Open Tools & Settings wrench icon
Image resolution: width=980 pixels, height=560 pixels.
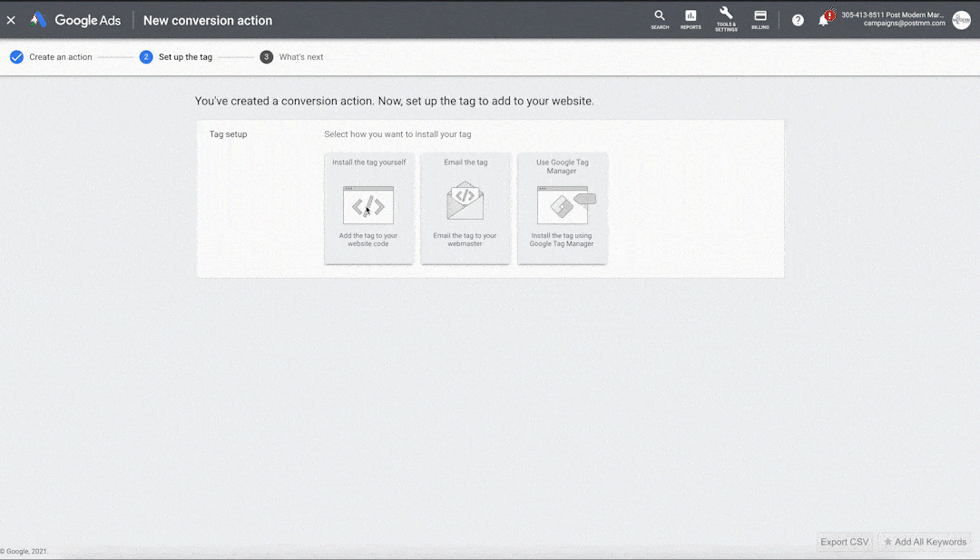[x=726, y=19]
